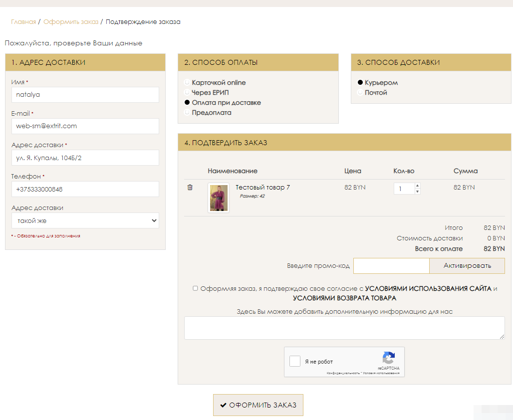Image resolution: width=513 pixels, height=420 pixels.
Task: Select Курьером delivery option
Action: pos(360,82)
